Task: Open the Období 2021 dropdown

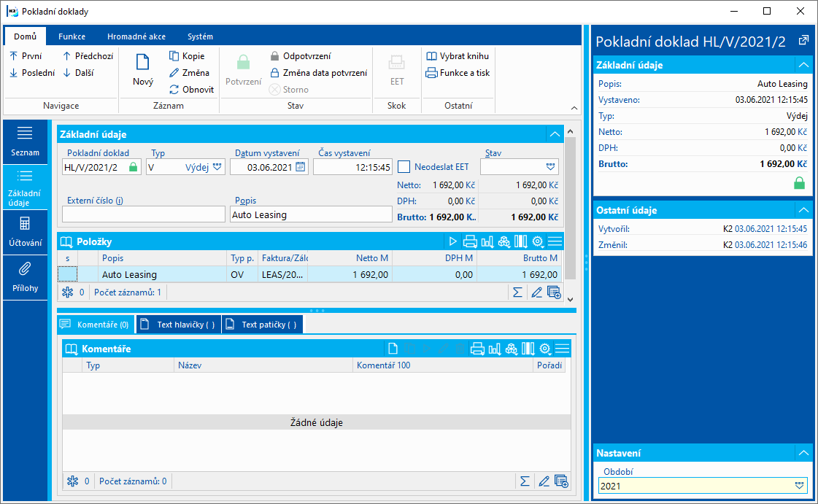Action: point(799,486)
